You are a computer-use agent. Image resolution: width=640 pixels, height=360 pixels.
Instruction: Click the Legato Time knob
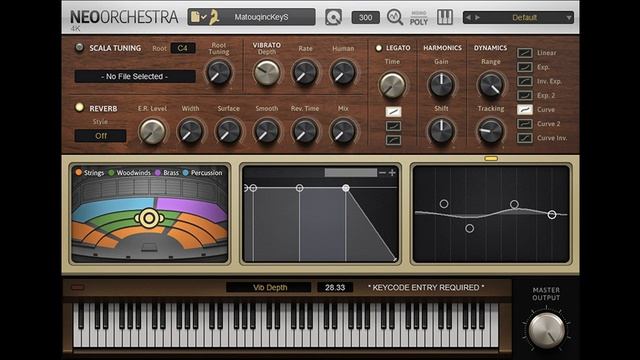(x=392, y=85)
